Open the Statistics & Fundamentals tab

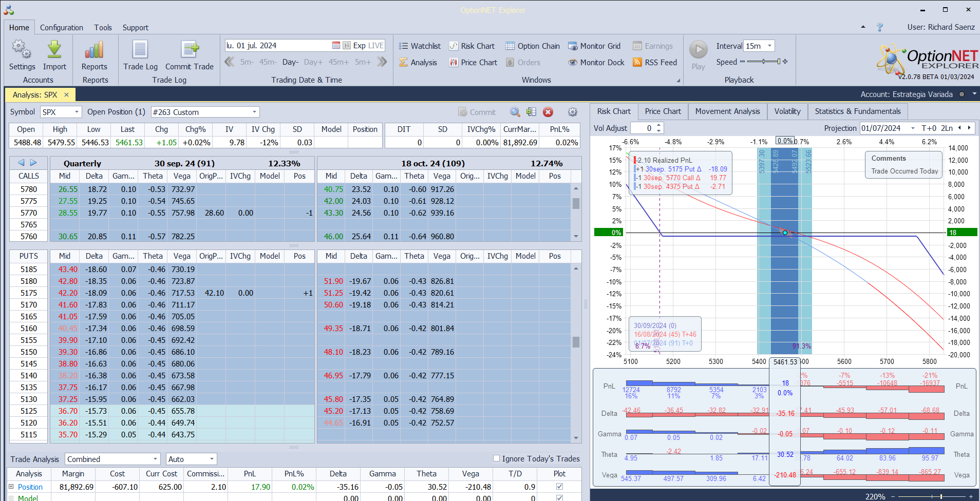point(858,111)
